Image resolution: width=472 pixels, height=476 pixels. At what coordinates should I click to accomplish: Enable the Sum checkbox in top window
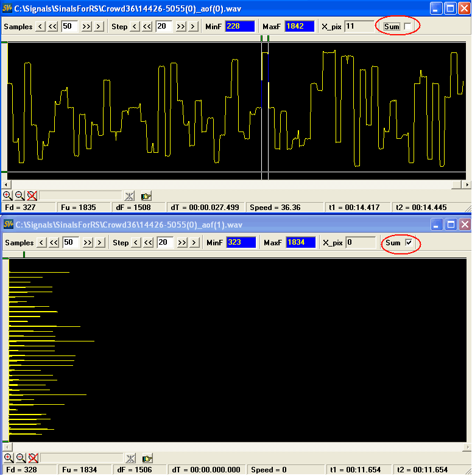(x=407, y=27)
